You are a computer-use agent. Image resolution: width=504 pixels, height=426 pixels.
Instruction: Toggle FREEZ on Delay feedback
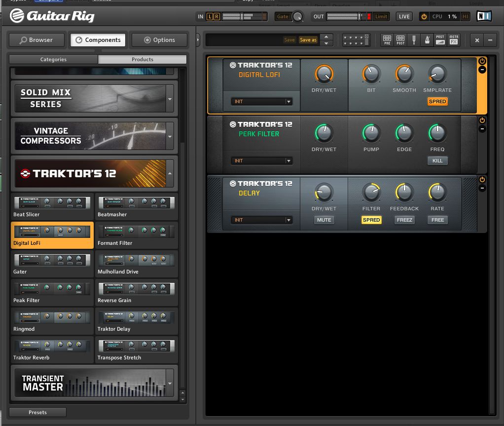tap(404, 220)
